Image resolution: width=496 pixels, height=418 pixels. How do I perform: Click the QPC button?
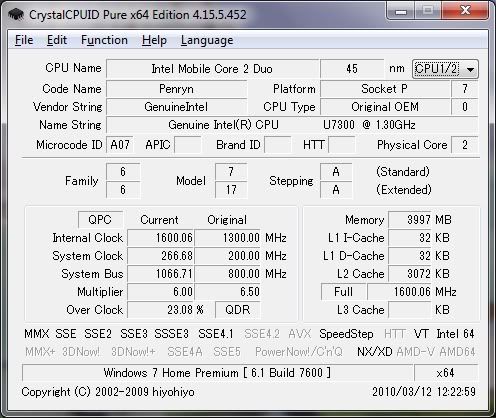[100, 220]
